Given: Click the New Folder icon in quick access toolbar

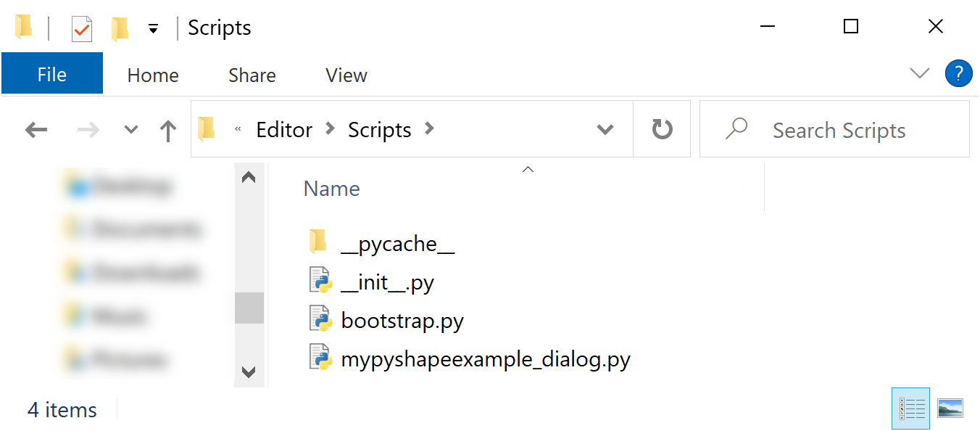Looking at the screenshot, I should (120, 29).
